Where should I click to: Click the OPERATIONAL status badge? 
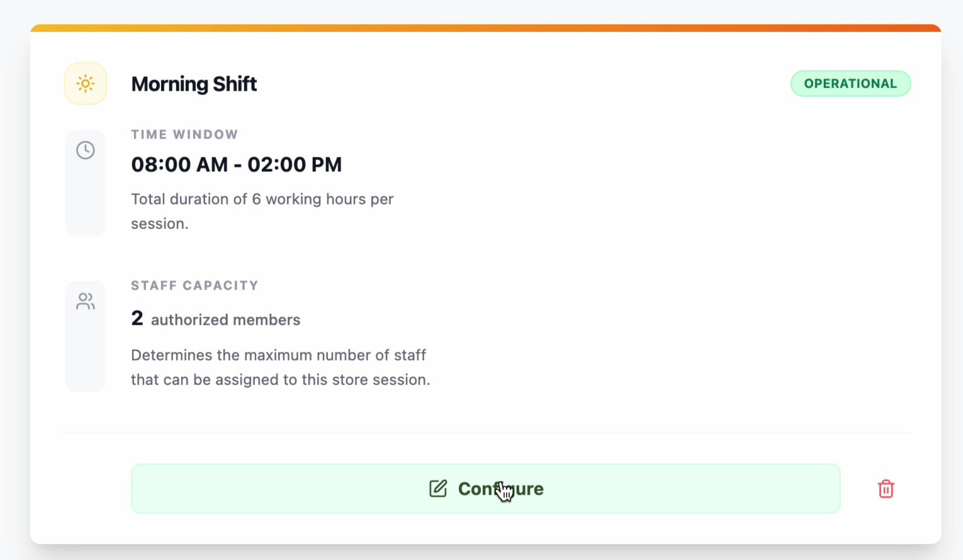(x=850, y=84)
